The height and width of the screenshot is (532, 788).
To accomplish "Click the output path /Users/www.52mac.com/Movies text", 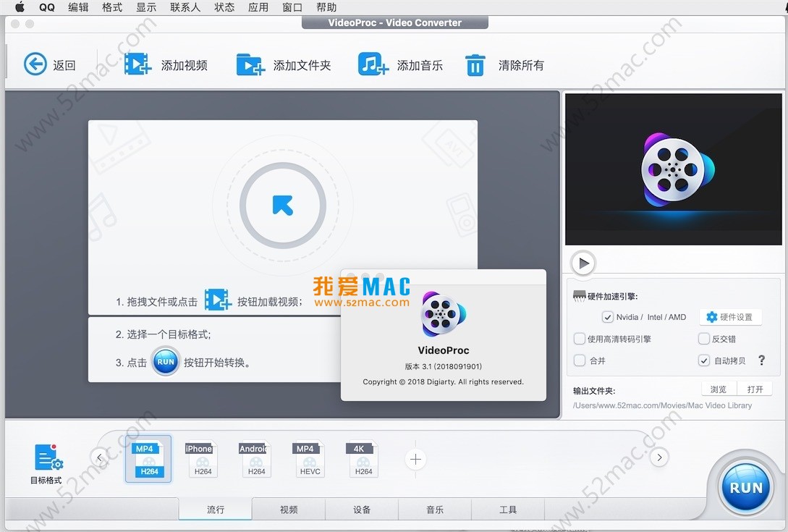I will [x=662, y=405].
